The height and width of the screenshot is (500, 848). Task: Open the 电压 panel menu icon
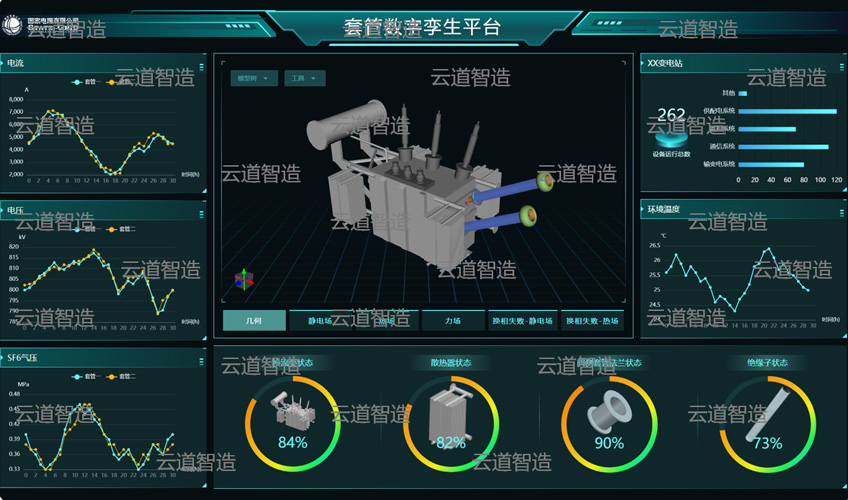pos(201,215)
